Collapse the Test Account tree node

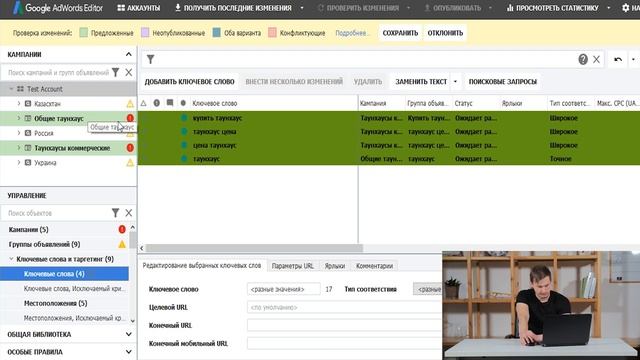(x=11, y=89)
